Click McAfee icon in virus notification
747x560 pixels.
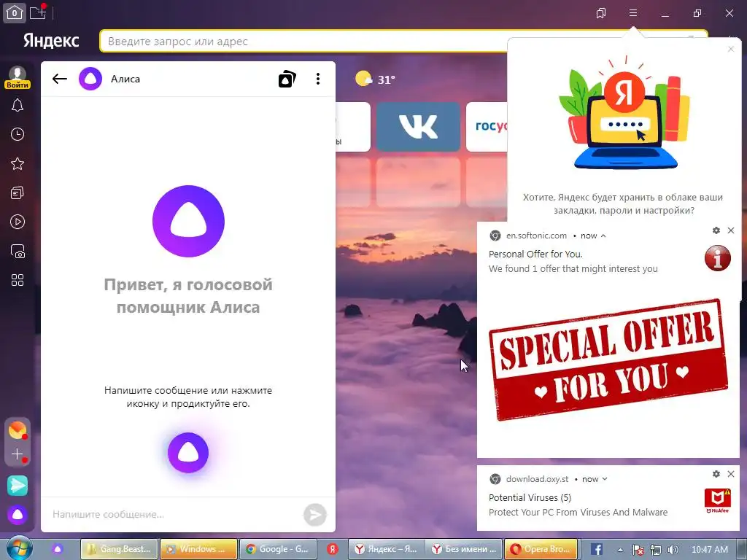718,501
